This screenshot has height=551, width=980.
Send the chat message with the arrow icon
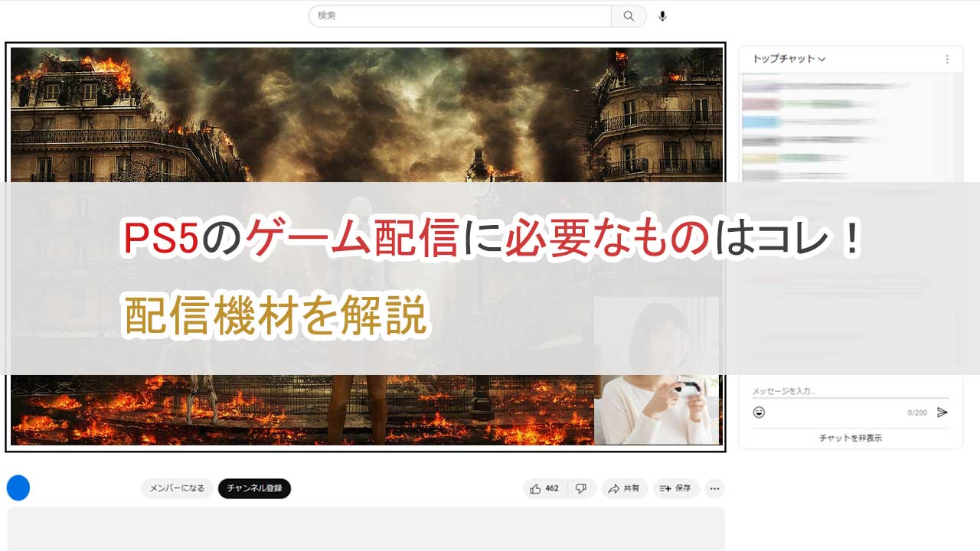pos(942,412)
